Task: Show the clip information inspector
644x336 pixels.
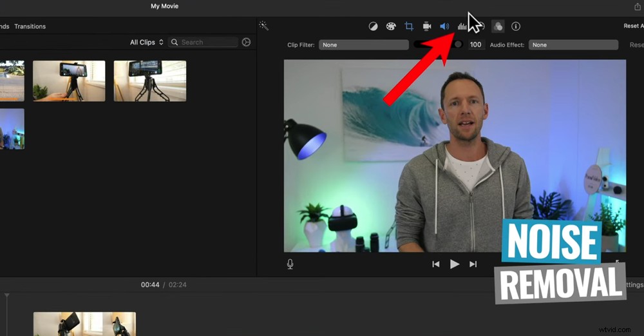Action: (516, 26)
